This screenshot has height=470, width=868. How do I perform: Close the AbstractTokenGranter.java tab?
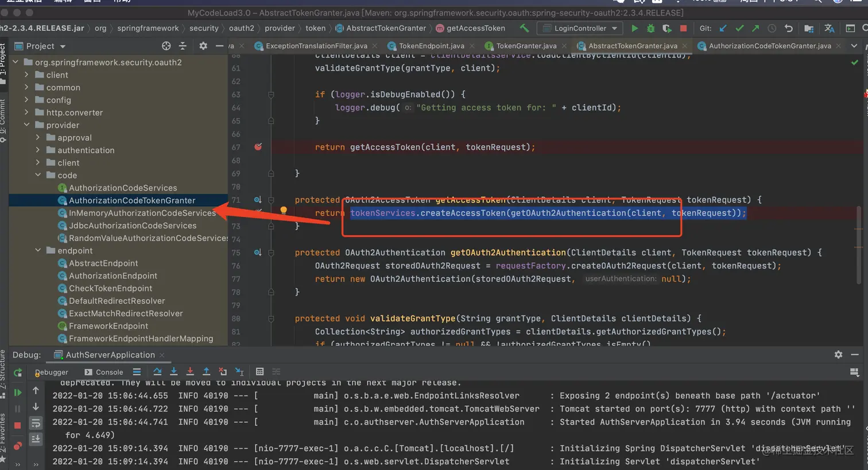tap(685, 46)
